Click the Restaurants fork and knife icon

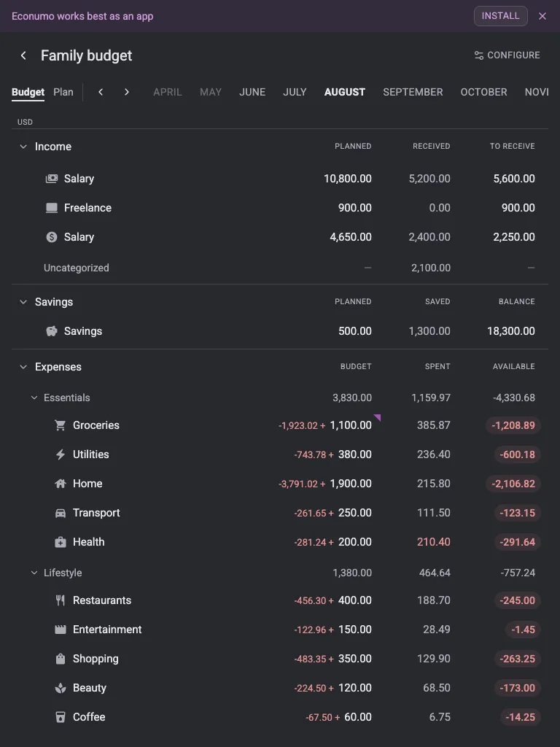click(x=60, y=600)
